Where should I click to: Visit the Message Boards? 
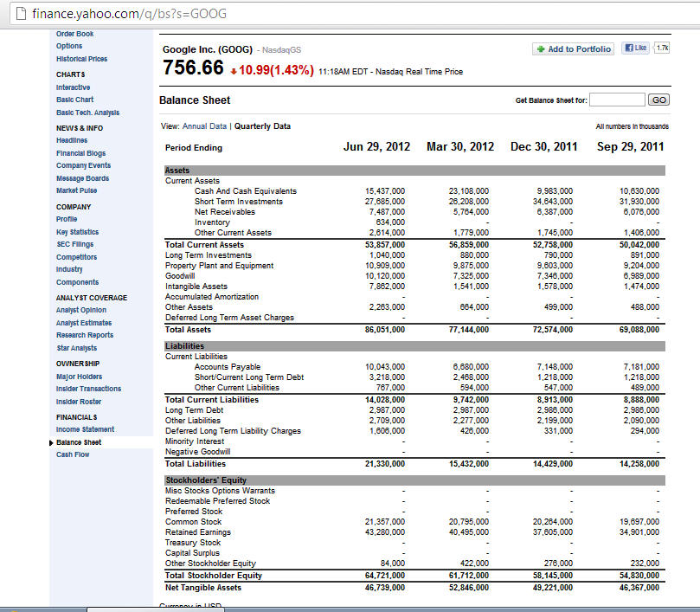point(83,177)
